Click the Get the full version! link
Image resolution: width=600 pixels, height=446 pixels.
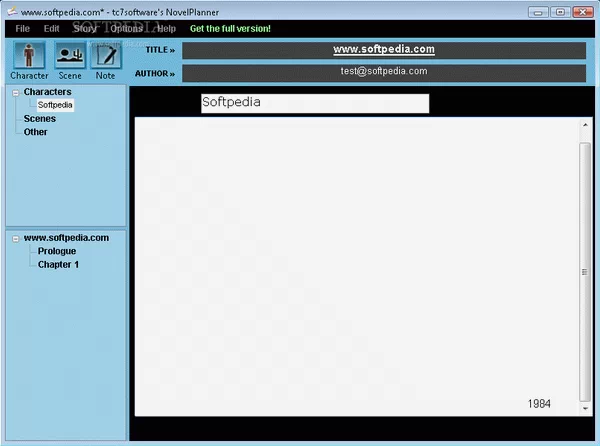[230, 29]
